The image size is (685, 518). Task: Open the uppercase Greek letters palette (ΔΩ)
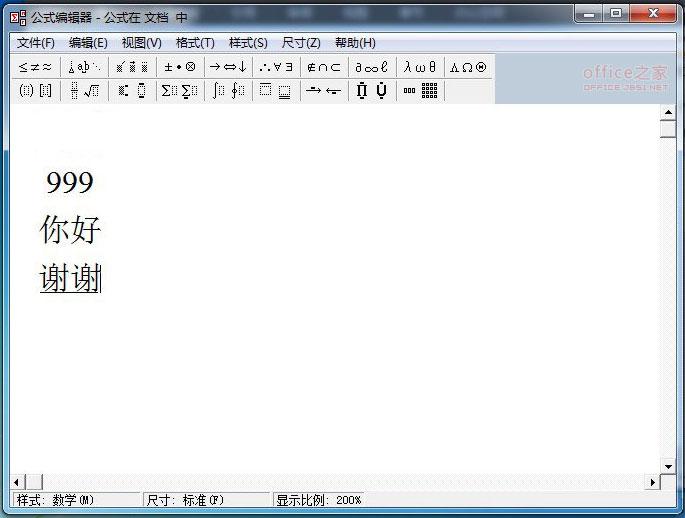pyautogui.click(x=467, y=67)
